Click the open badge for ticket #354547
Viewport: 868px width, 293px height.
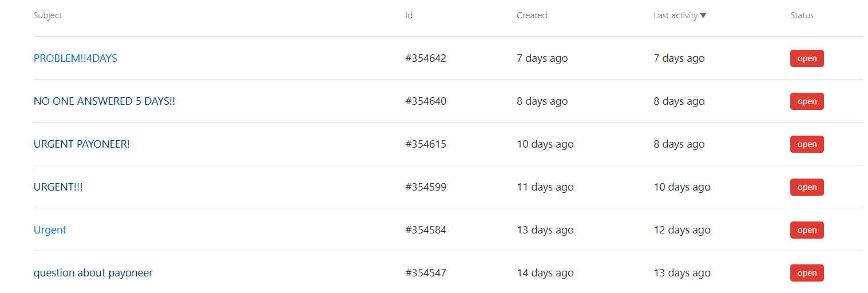coord(807,273)
